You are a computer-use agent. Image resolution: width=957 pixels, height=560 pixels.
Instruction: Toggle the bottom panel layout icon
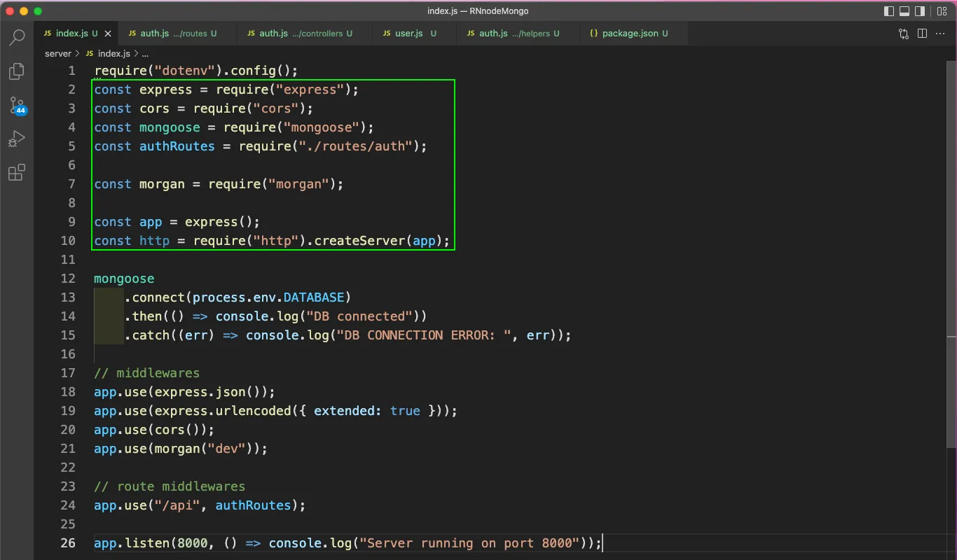[904, 11]
